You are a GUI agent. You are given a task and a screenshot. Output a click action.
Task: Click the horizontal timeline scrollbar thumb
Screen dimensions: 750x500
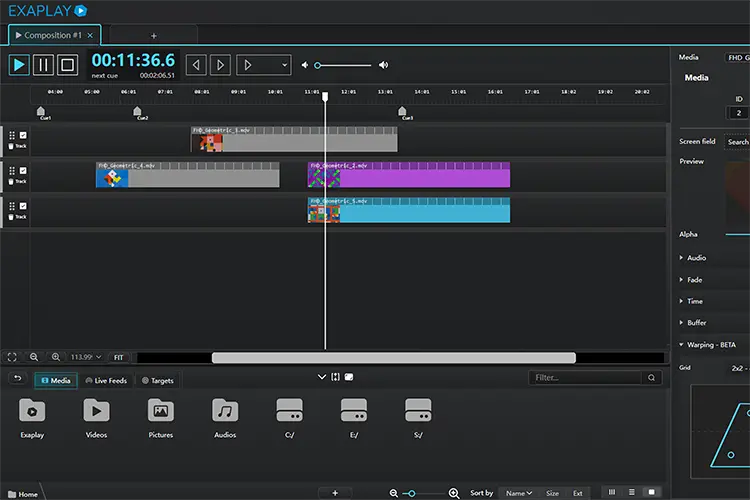coord(394,357)
